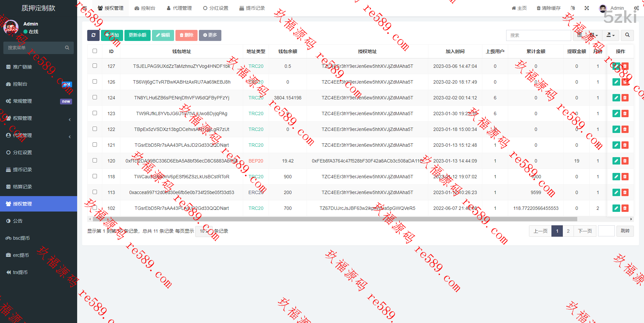
Task: Click the horizontal table scrollbar
Action: tap(335, 219)
